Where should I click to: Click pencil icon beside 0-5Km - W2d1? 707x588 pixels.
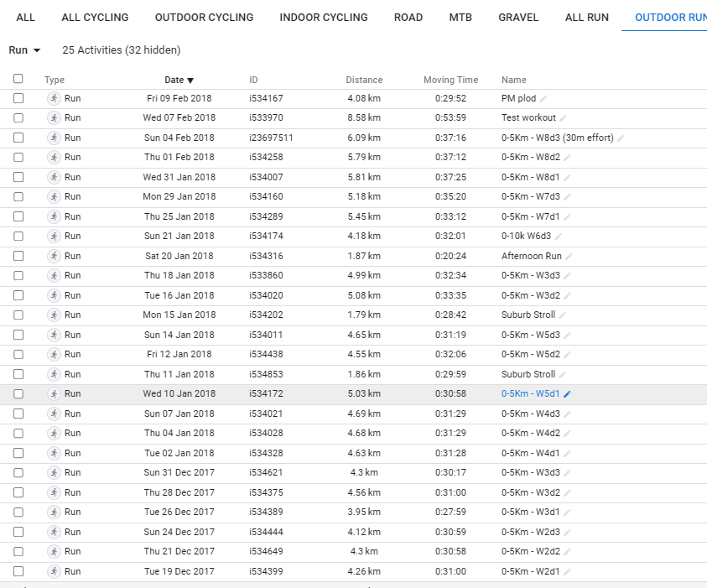567,572
